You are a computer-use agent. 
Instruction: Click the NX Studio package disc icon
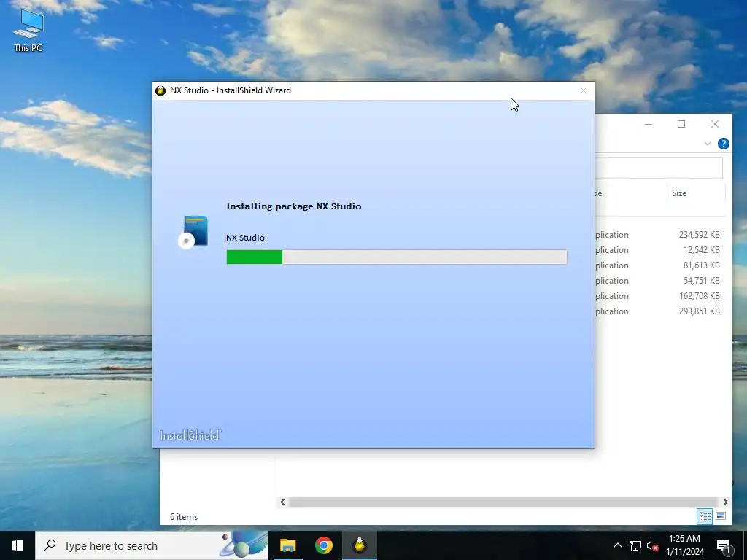(x=193, y=232)
